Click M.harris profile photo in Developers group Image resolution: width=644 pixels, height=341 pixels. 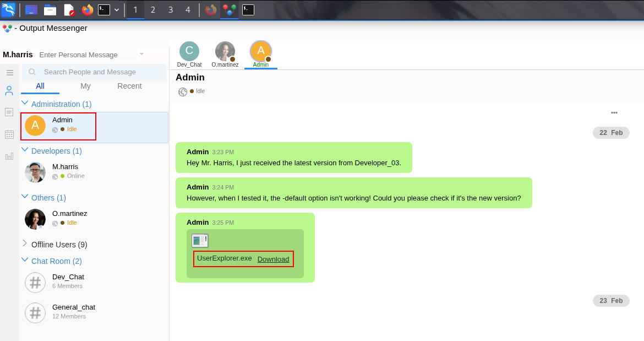coord(35,172)
